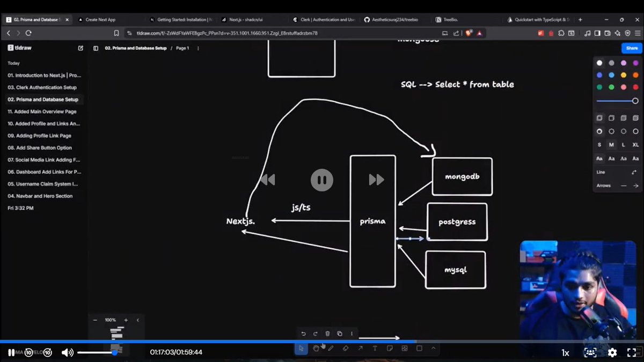The width and height of the screenshot is (644, 362).
Task: Click the center fast-forward overlay button
Action: (376, 180)
